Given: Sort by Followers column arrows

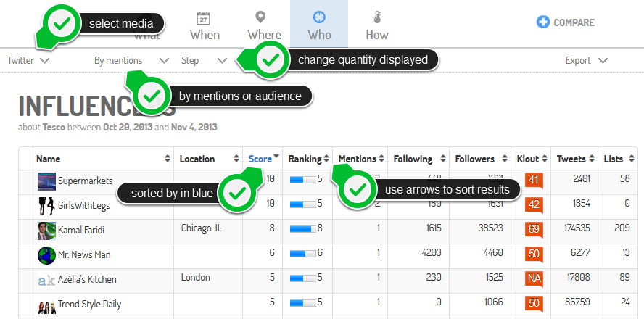Looking at the screenshot, I should (504, 159).
